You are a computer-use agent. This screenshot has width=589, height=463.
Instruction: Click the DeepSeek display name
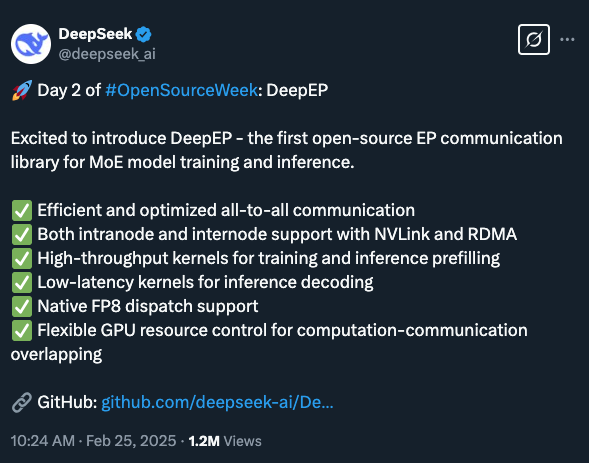95,34
